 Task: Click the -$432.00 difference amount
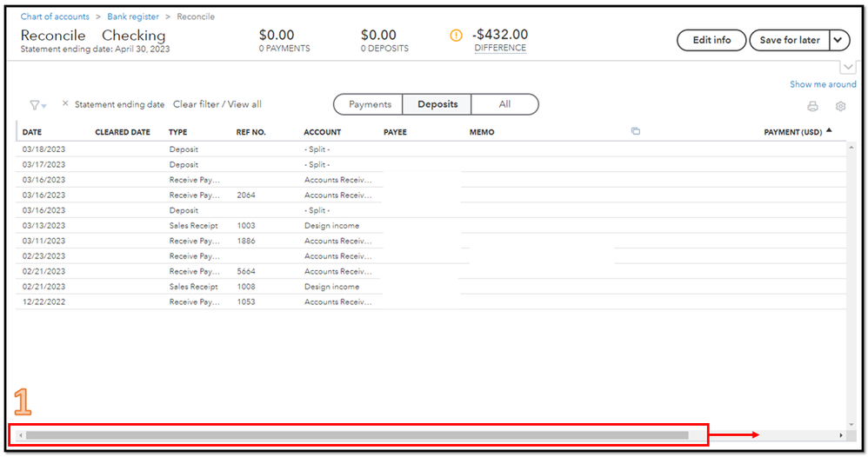[500, 34]
